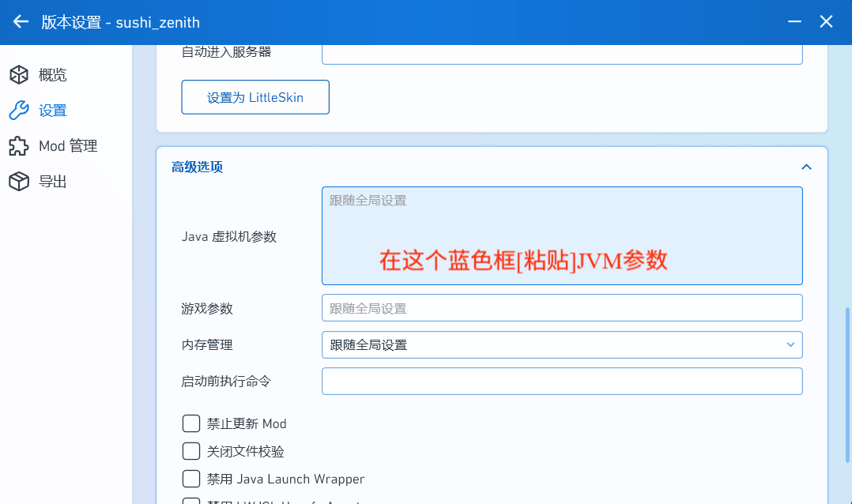Open the 内存管理 dropdown
This screenshot has width=852, height=504.
(562, 345)
